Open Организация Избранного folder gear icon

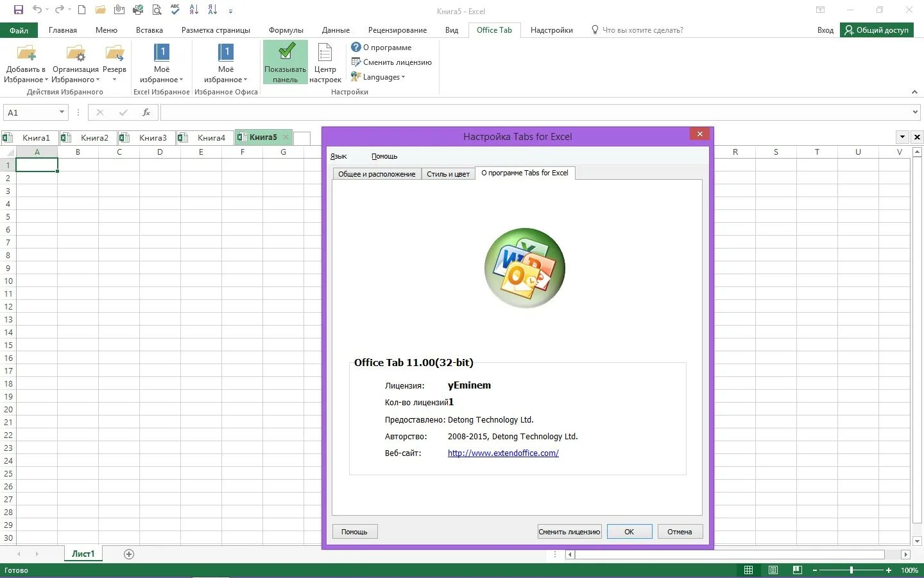tap(76, 64)
